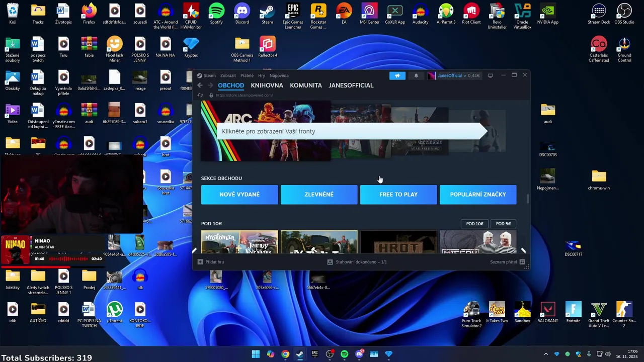This screenshot has width=644, height=362.
Task: Filter games POD 10€
Action: click(x=474, y=224)
